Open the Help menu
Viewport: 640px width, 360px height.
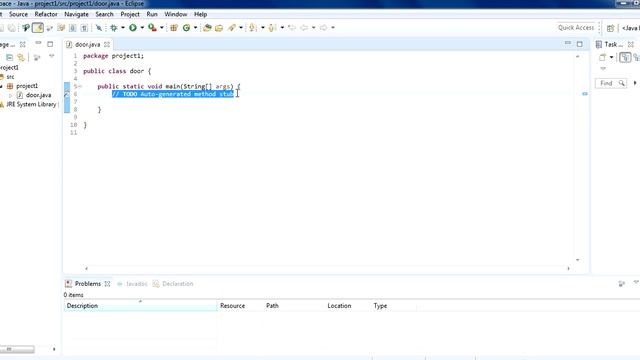tap(200, 14)
